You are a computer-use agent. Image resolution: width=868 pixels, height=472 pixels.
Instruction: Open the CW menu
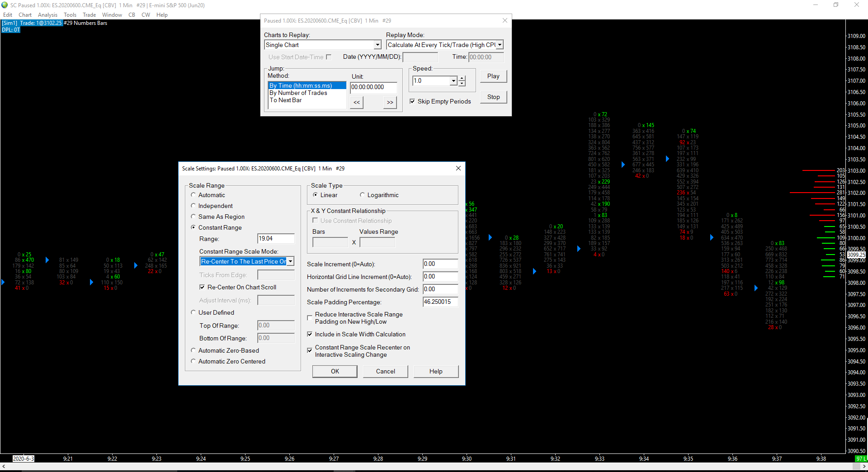pyautogui.click(x=146, y=15)
